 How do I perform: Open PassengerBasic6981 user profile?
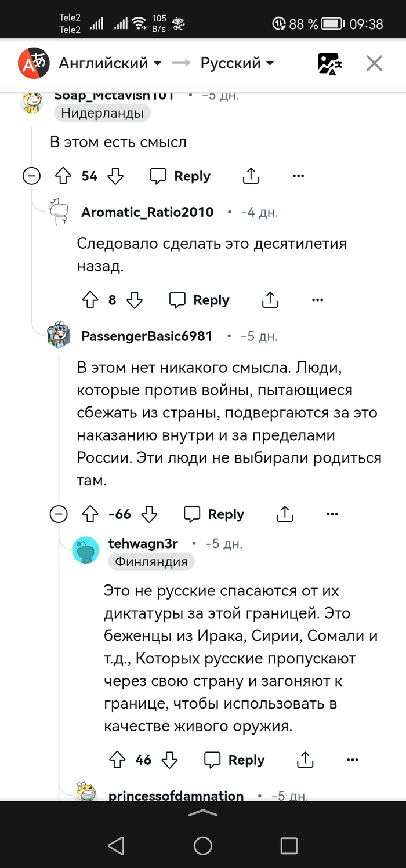147,336
